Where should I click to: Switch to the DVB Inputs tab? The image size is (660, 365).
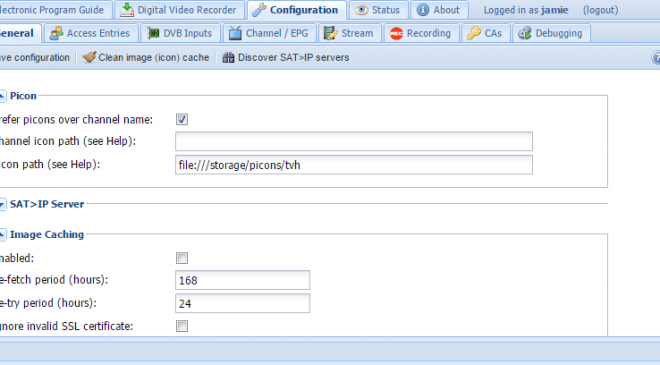180,33
